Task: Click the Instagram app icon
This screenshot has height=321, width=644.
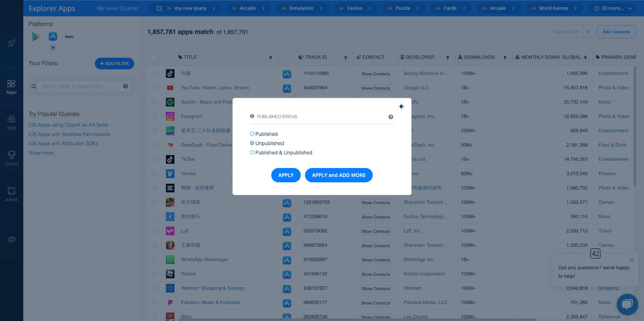Action: [170, 116]
